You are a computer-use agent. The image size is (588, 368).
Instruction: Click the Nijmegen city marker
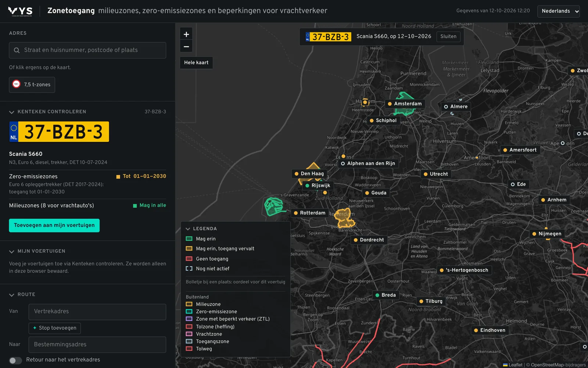547,234
